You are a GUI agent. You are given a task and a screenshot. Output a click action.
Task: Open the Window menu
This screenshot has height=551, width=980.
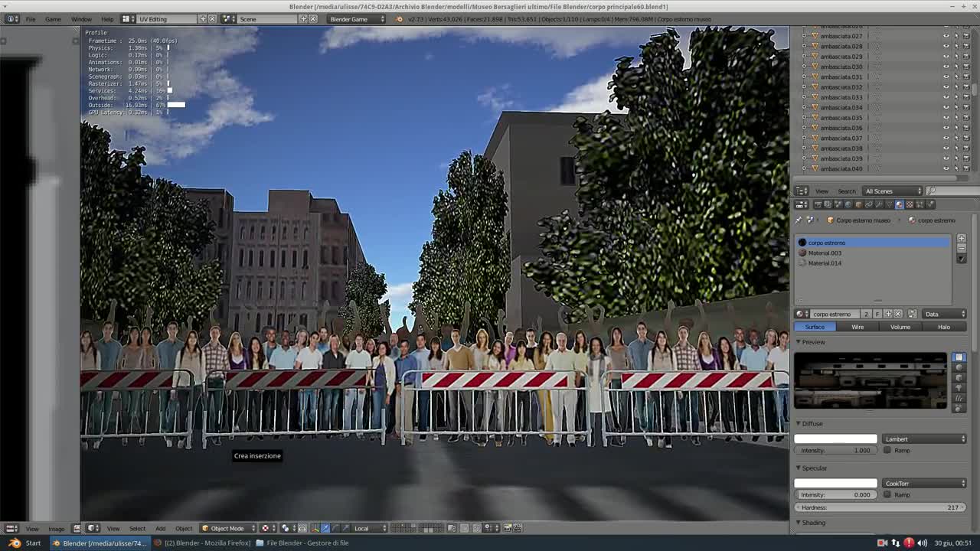coord(81,18)
